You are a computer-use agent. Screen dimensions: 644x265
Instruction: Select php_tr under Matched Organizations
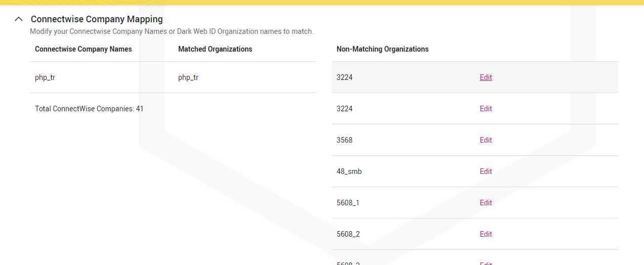[x=188, y=77]
